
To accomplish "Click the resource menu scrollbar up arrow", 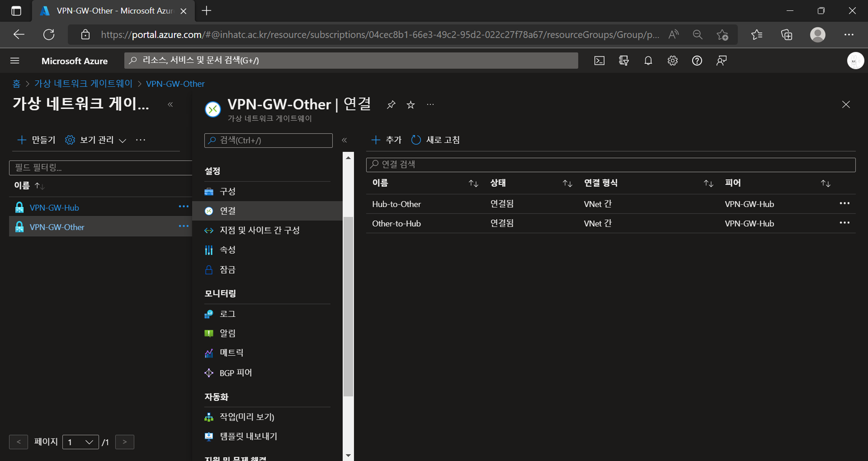I will click(x=348, y=158).
